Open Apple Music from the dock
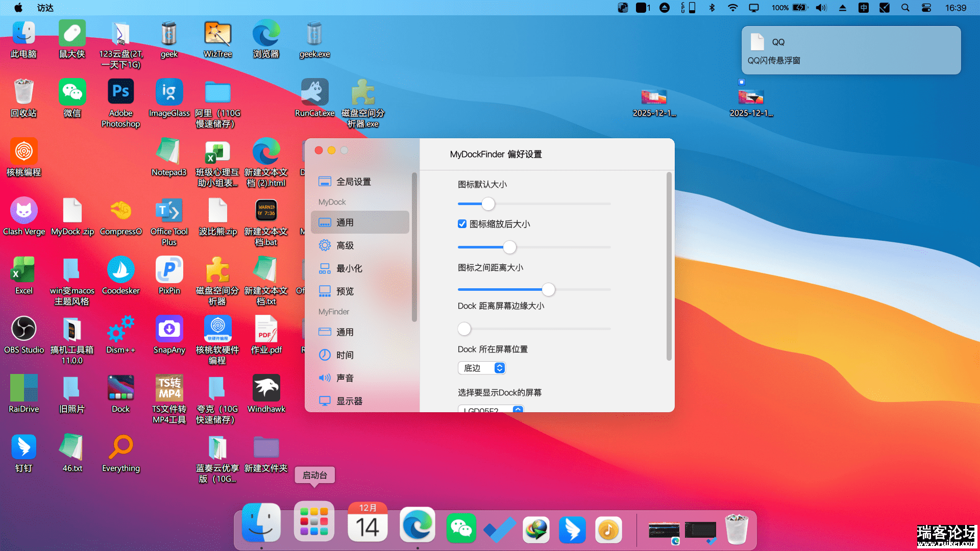Screen dimensions: 980x551 click(608, 530)
